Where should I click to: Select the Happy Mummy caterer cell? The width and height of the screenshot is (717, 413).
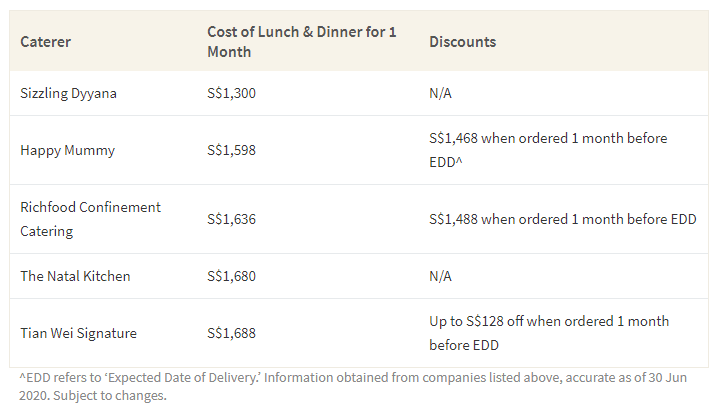[67, 150]
